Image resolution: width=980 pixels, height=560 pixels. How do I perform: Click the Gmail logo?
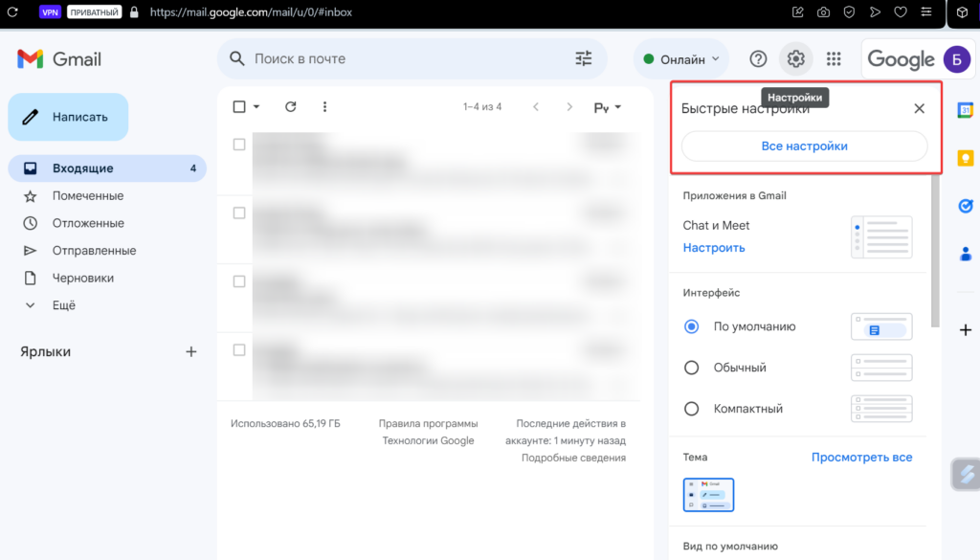tap(58, 59)
